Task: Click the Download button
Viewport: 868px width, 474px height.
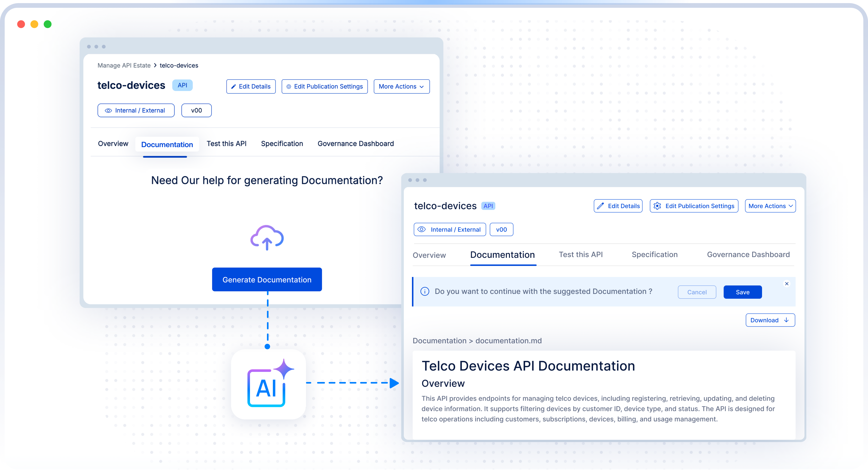Action: [x=770, y=320]
